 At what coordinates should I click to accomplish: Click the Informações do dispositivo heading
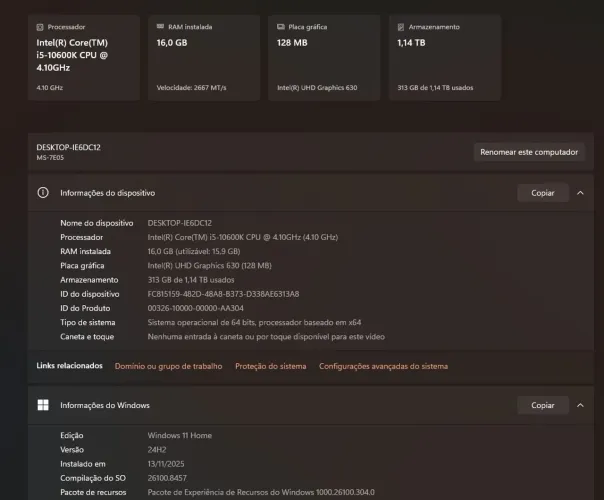[107, 193]
